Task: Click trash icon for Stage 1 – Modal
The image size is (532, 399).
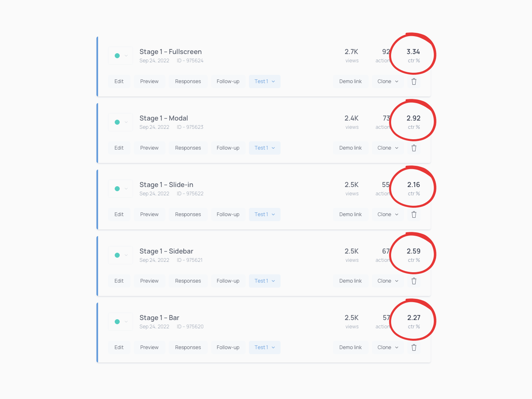Action: click(414, 148)
